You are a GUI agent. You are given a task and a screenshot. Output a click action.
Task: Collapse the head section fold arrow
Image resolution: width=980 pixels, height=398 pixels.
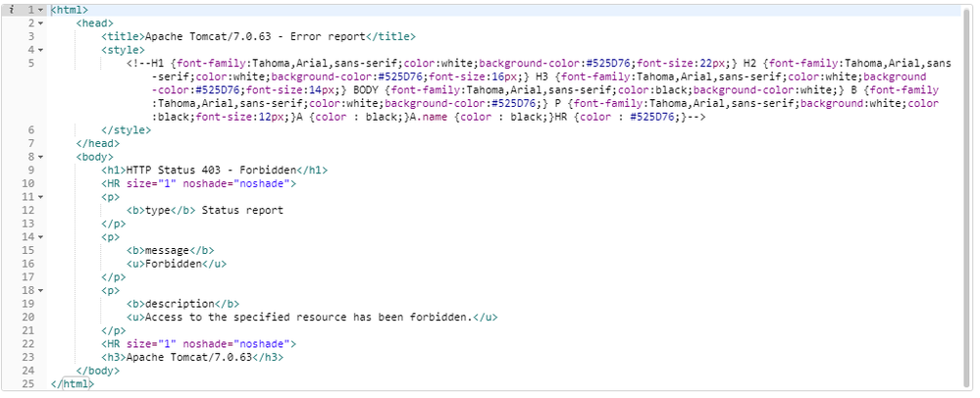[x=40, y=23]
